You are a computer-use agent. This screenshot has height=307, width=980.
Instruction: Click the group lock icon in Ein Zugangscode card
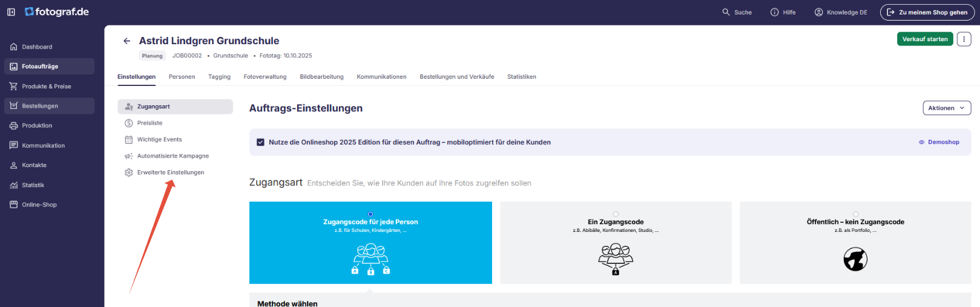(x=616, y=259)
